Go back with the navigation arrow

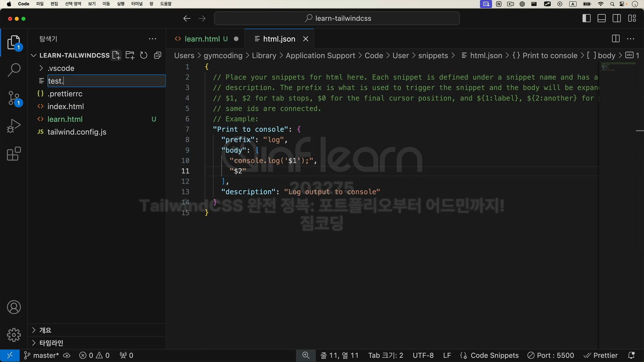click(187, 18)
